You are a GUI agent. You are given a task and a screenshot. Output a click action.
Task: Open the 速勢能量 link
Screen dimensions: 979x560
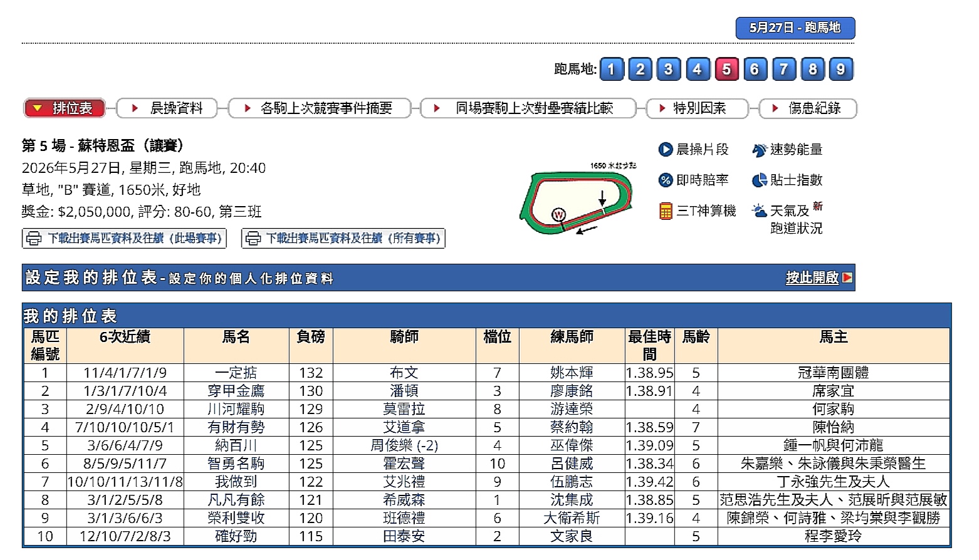[x=796, y=150]
